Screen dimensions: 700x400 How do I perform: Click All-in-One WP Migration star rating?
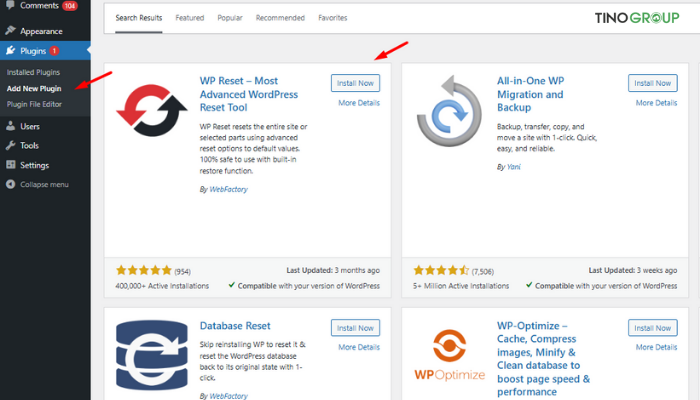pos(441,270)
